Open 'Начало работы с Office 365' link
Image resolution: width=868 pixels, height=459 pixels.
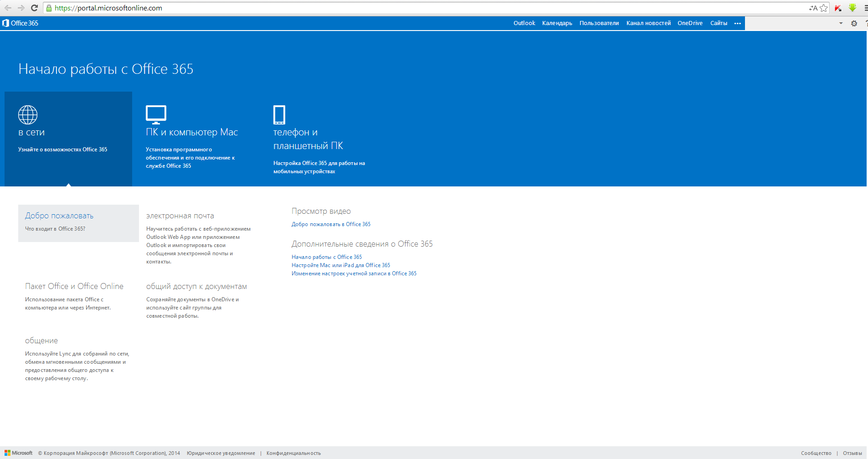327,257
